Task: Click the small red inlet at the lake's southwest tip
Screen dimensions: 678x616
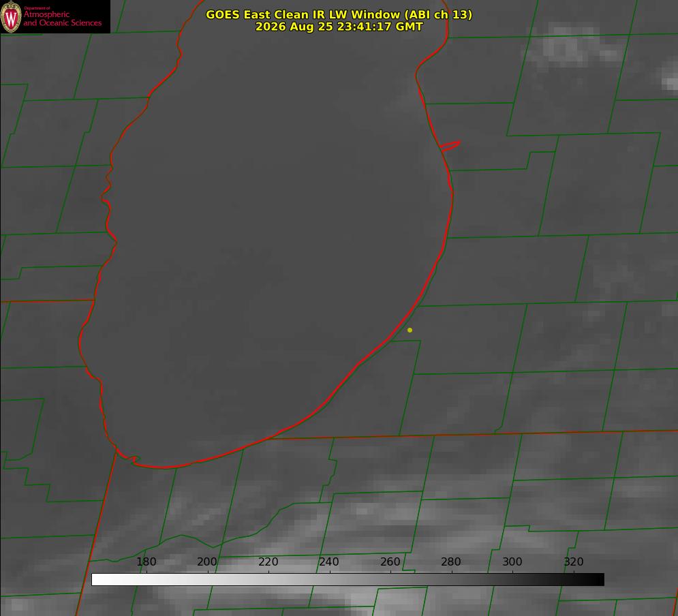Action: 128,457
